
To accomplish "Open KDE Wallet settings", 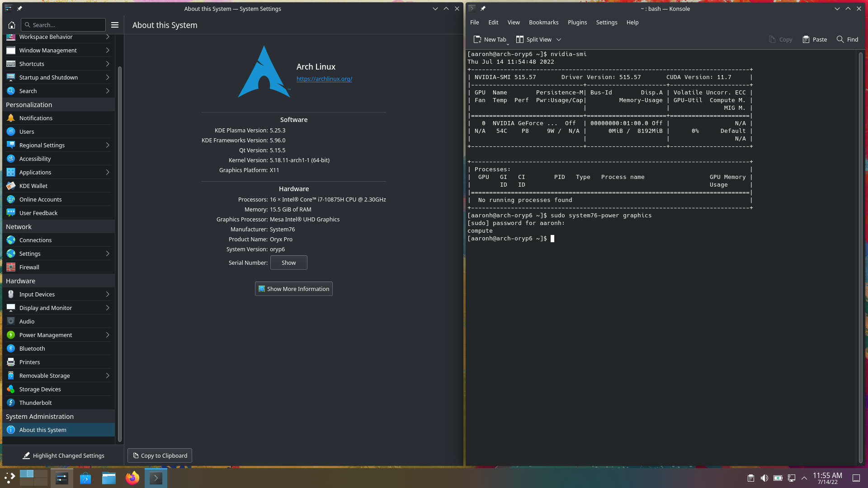I will click(59, 186).
